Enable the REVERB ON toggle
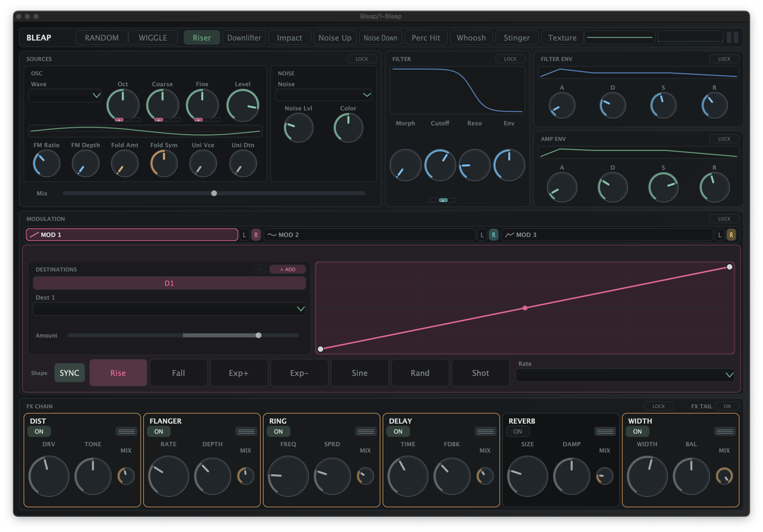Screen dimensions: 763x532 pos(517,431)
